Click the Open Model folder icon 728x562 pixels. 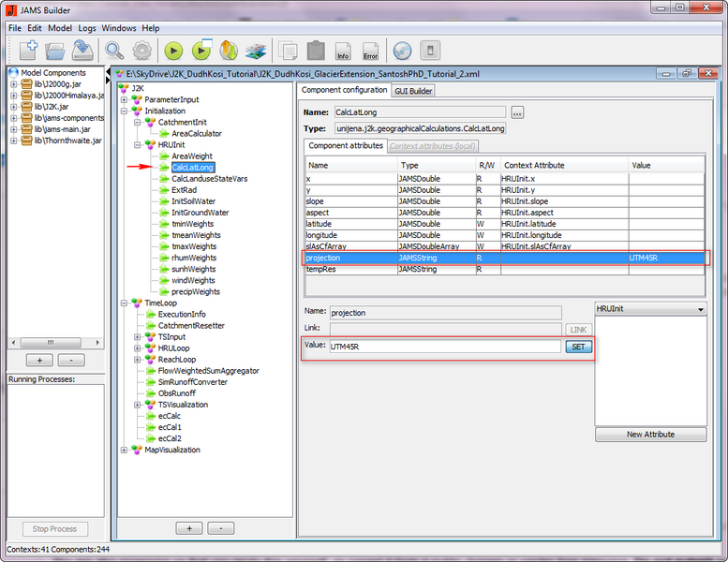coord(55,51)
